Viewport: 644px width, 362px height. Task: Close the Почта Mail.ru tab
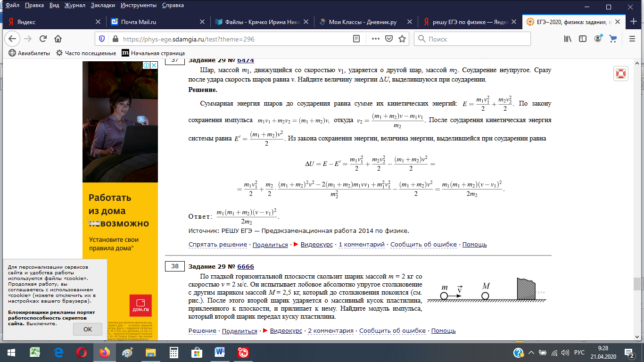pyautogui.click(x=202, y=22)
